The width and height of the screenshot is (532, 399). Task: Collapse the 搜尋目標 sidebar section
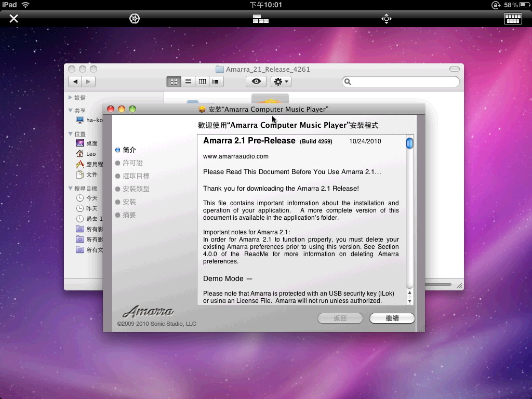(70, 188)
